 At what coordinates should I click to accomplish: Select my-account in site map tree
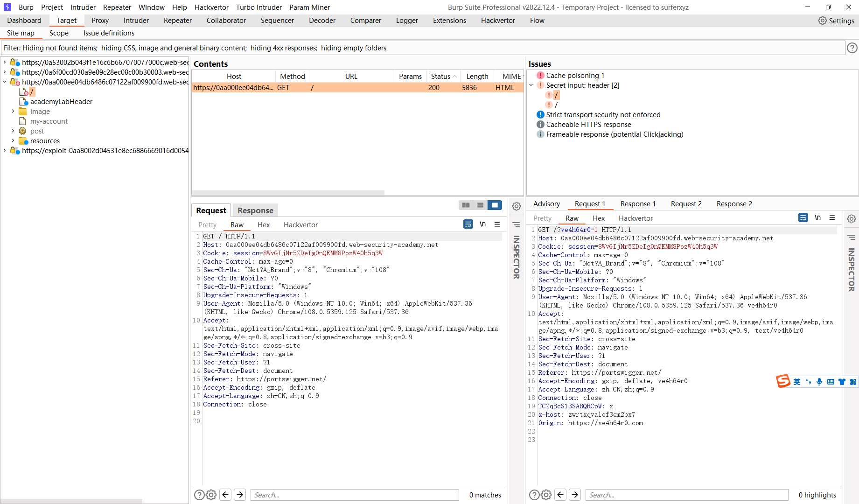point(49,121)
